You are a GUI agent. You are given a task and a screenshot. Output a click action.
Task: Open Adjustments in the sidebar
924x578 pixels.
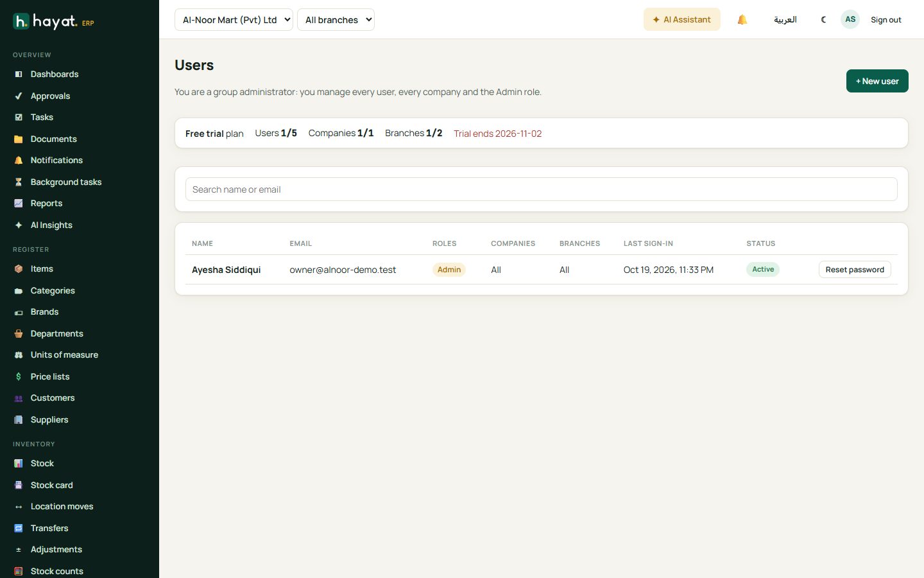click(x=56, y=550)
